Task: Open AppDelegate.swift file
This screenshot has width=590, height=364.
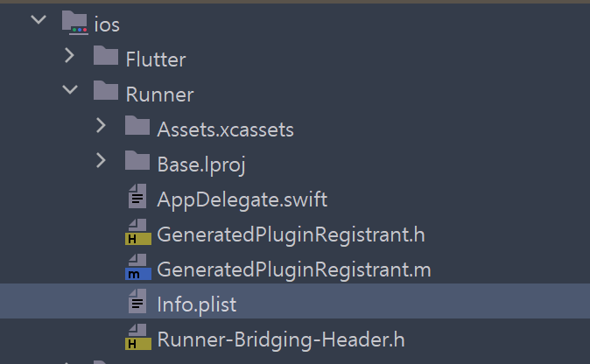Action: point(242,199)
